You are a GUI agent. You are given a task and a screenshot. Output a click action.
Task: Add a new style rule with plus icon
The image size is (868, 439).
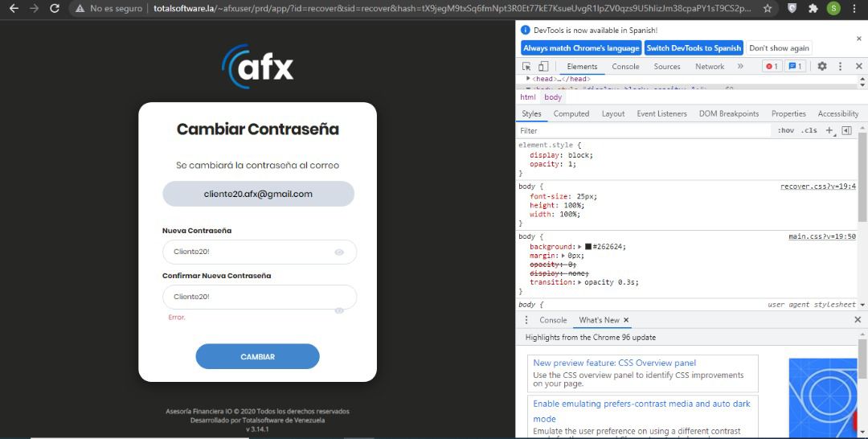pyautogui.click(x=829, y=130)
